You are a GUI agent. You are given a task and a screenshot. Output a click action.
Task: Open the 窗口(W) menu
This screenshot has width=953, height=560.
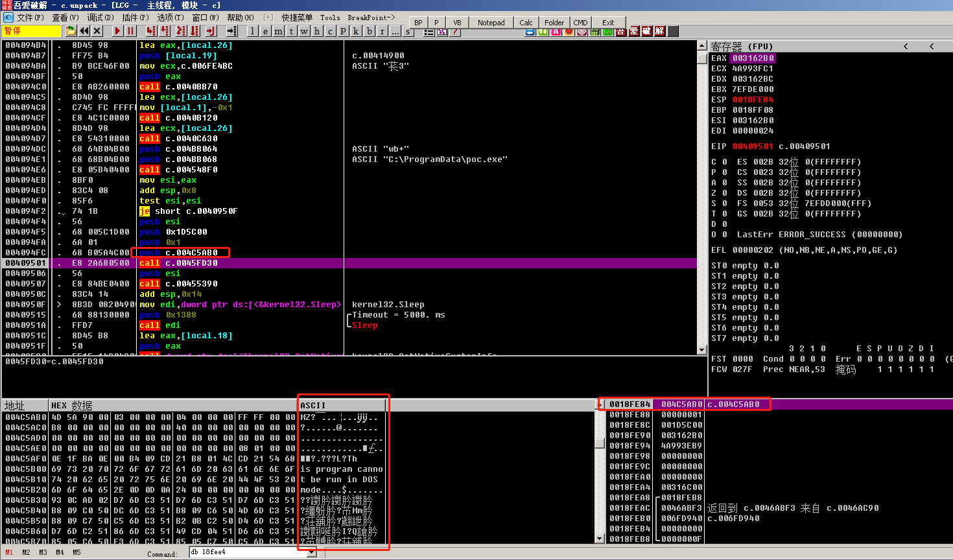(x=206, y=17)
